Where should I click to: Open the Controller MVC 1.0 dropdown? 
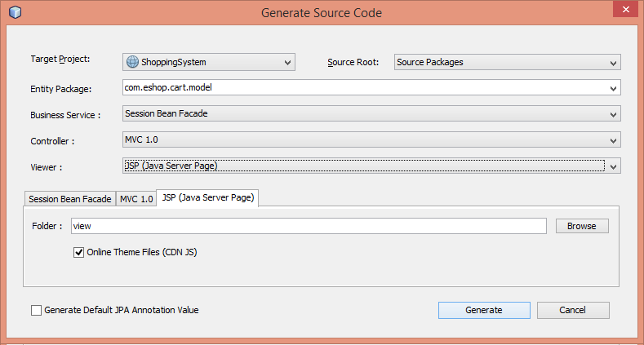tap(613, 140)
